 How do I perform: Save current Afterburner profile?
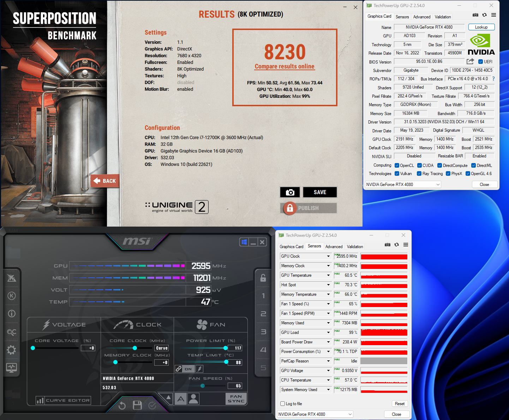coord(137,405)
